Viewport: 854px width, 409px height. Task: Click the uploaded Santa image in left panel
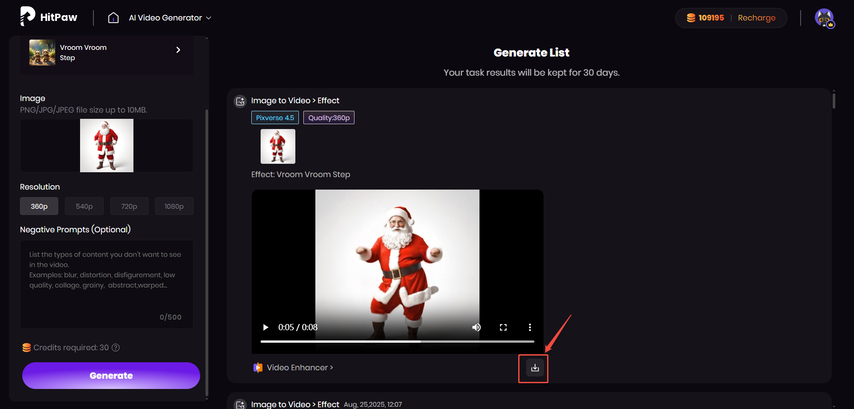click(106, 145)
